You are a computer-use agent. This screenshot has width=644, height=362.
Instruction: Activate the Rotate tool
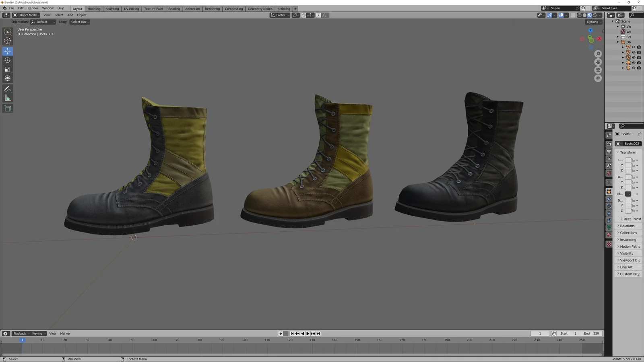point(7,60)
